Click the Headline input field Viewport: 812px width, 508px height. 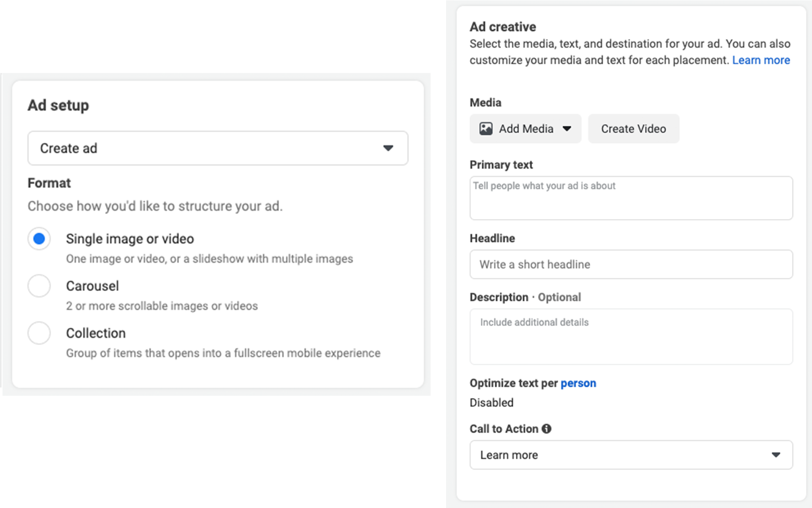(631, 264)
